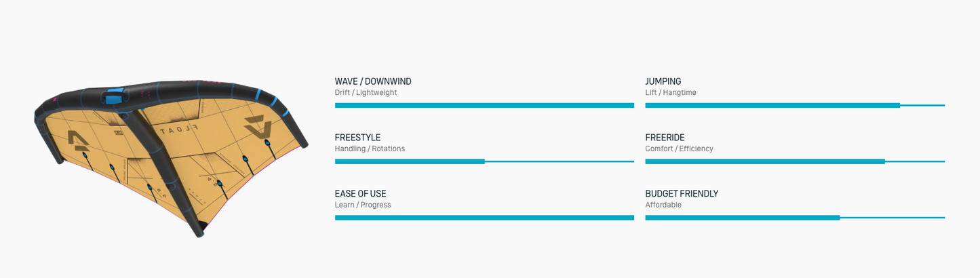Image resolution: width=980 pixels, height=278 pixels.
Task: Click the Affordable subtitle
Action: click(x=663, y=205)
